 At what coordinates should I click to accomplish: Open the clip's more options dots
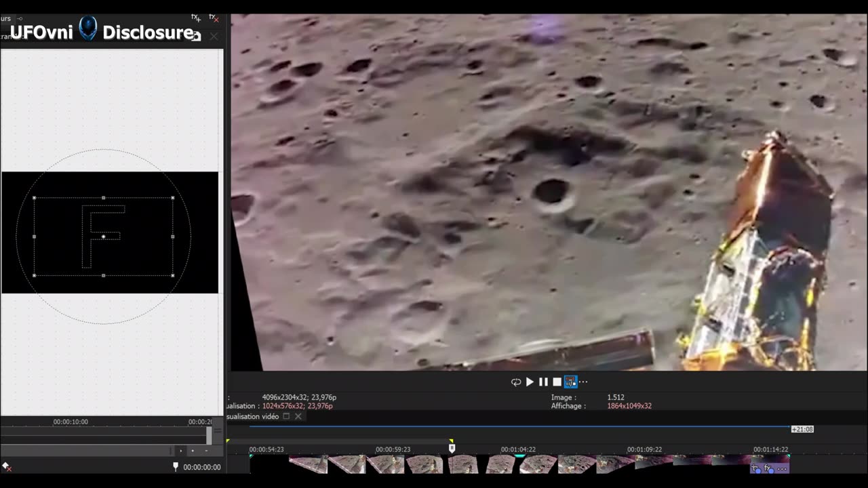[x=782, y=469]
